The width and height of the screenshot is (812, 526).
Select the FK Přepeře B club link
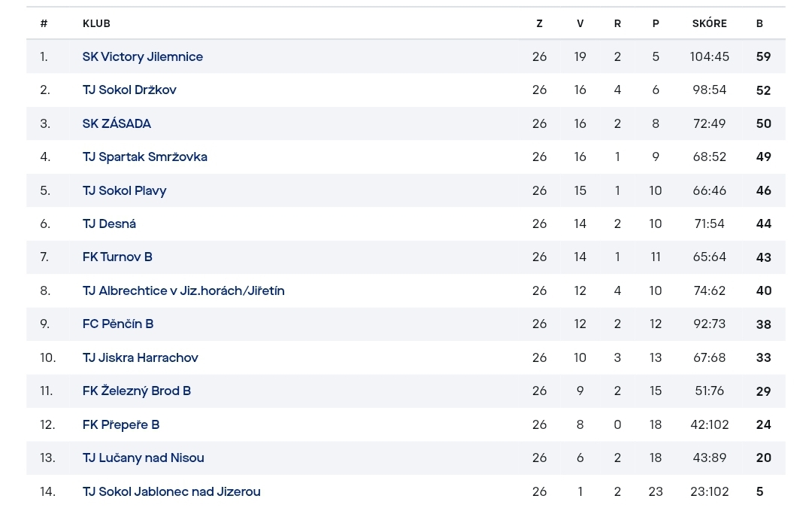tap(120, 424)
